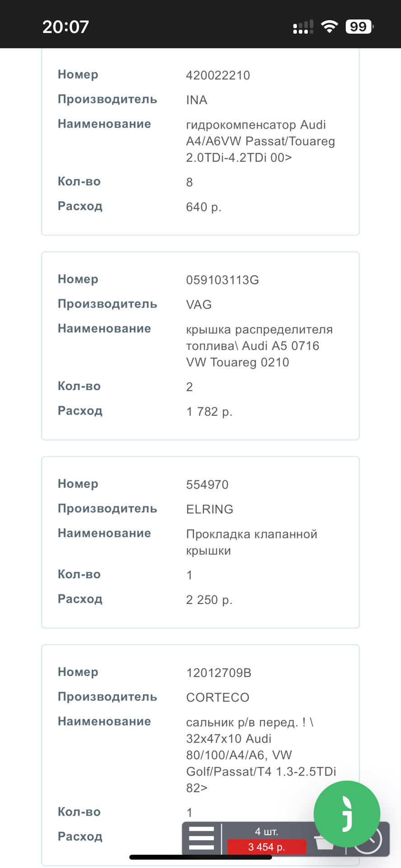401x868 pixels.
Task: Open the green Jivo chat bubble
Action: (x=347, y=814)
